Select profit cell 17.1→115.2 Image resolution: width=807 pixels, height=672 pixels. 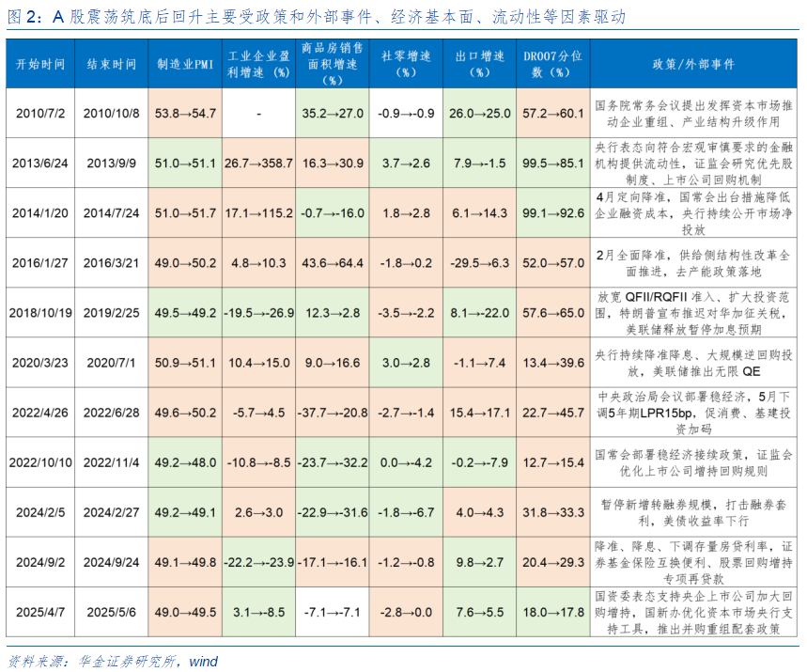coord(259,213)
